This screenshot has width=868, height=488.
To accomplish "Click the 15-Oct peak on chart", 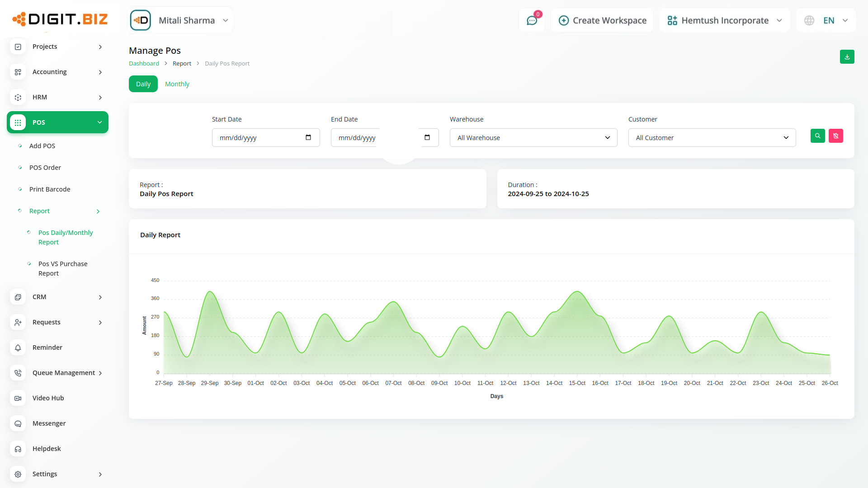I will coord(577,292).
